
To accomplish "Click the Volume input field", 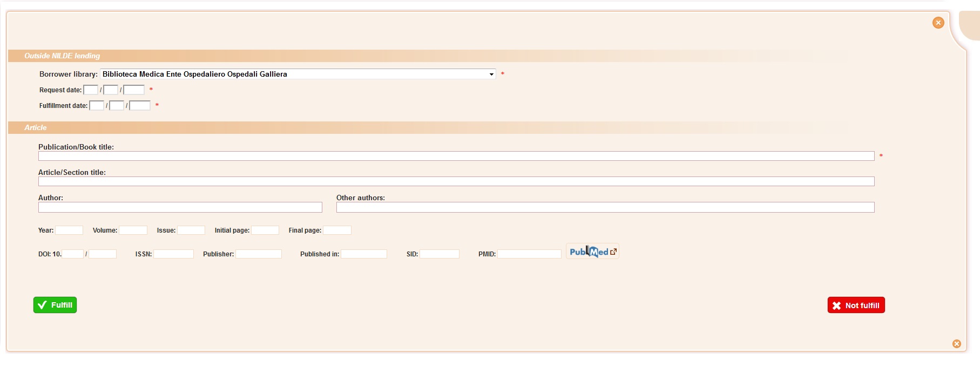I will click(133, 230).
